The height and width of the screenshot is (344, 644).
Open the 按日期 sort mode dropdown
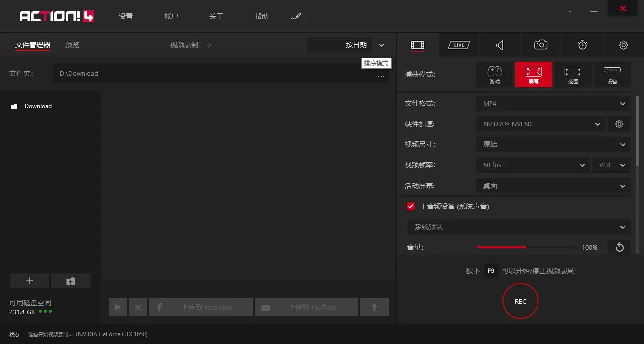click(x=348, y=45)
